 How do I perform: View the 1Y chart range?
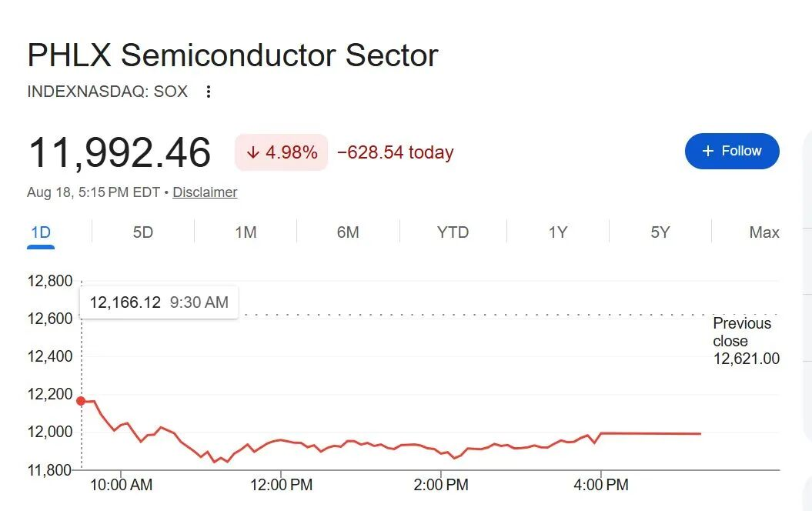(558, 232)
